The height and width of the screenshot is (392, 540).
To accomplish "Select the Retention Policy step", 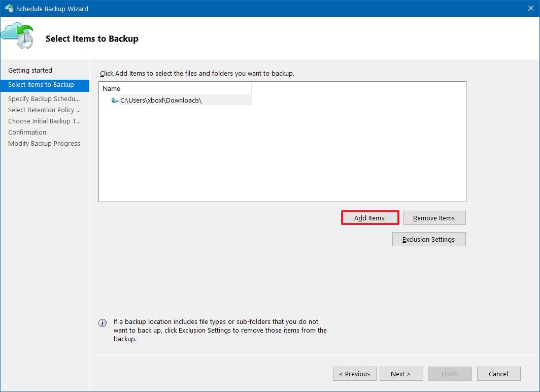I will [44, 110].
